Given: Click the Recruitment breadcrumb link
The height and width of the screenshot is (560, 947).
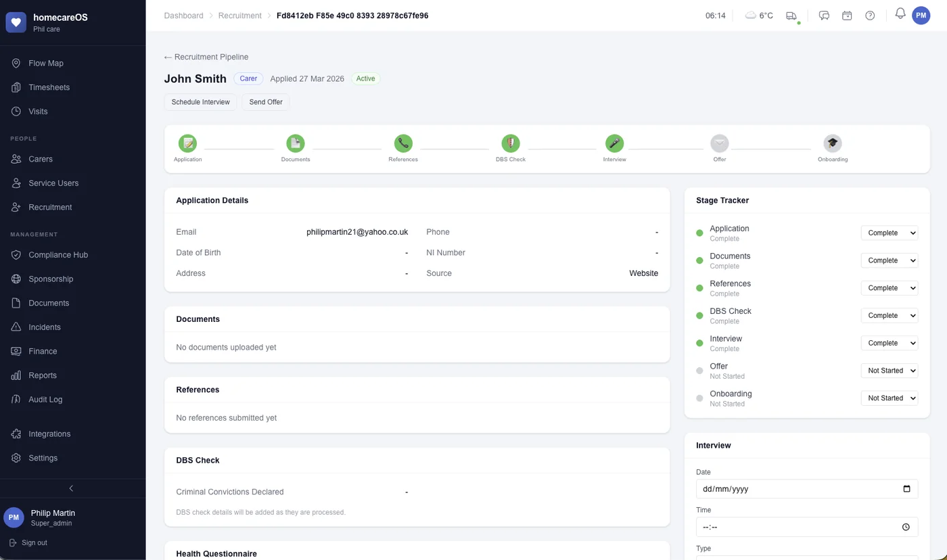Looking at the screenshot, I should tap(240, 16).
